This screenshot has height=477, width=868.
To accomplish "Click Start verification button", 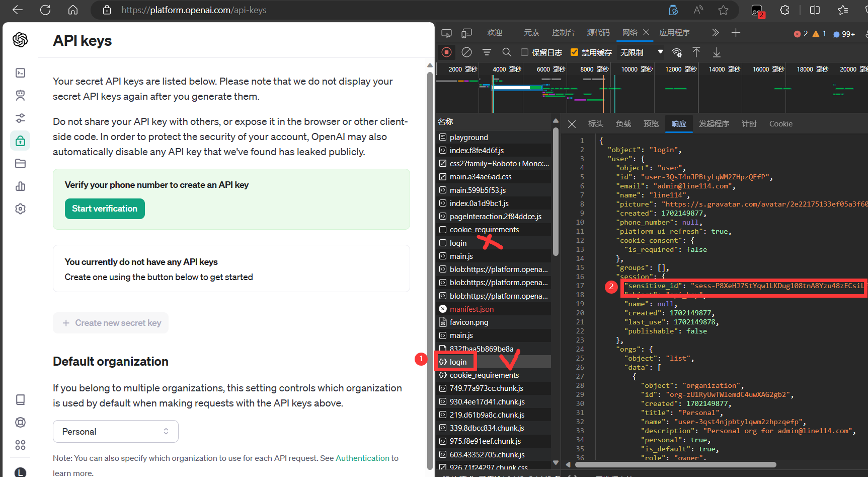I will pos(105,209).
